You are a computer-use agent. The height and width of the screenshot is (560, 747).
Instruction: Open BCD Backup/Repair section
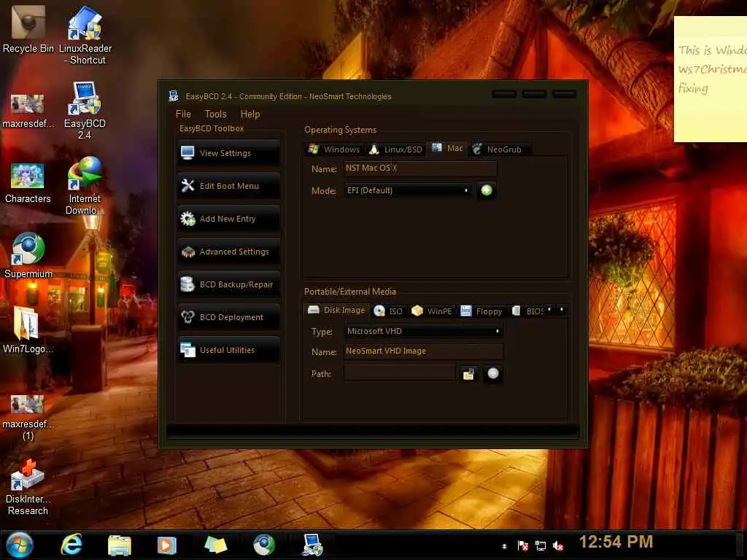(x=228, y=284)
